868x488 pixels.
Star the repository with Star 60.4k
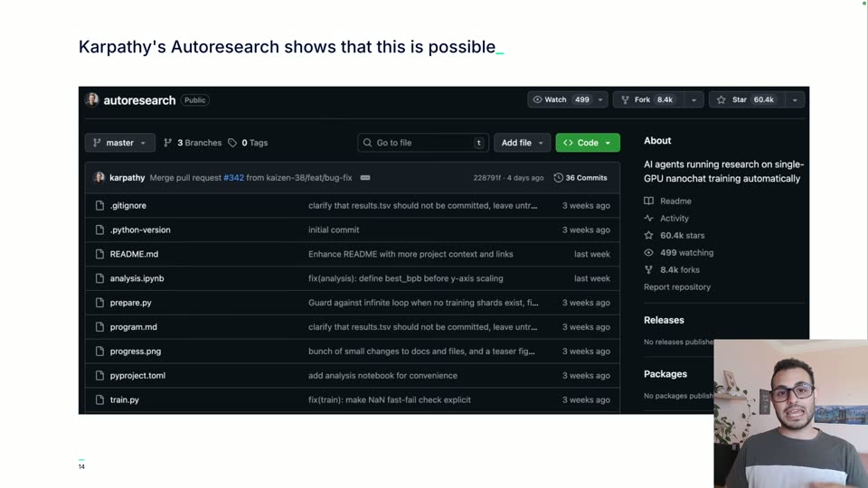[x=746, y=99]
